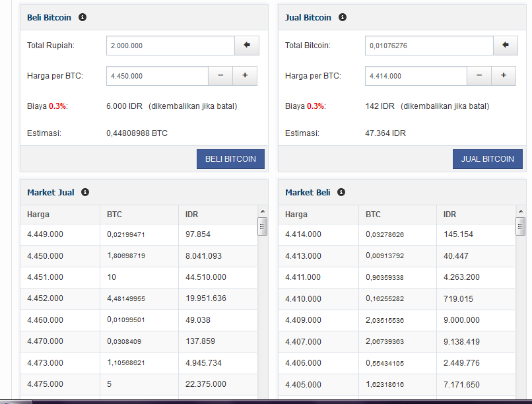Select the 4.475.000 price in Market Jual

45,384
